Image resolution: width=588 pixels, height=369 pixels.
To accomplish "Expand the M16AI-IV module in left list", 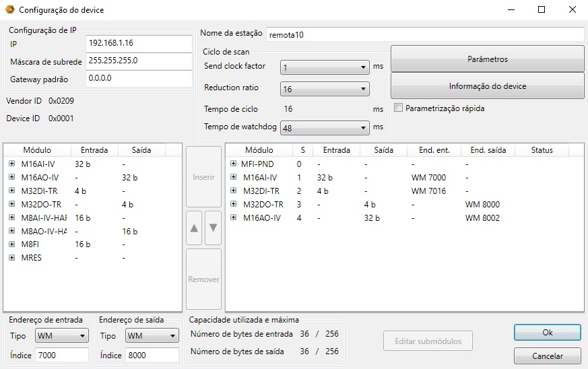I will (x=11, y=164).
